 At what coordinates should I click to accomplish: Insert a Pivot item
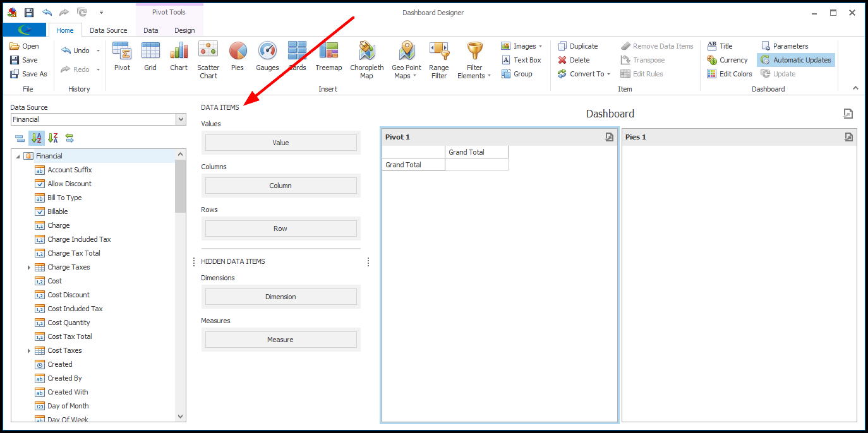click(x=122, y=56)
